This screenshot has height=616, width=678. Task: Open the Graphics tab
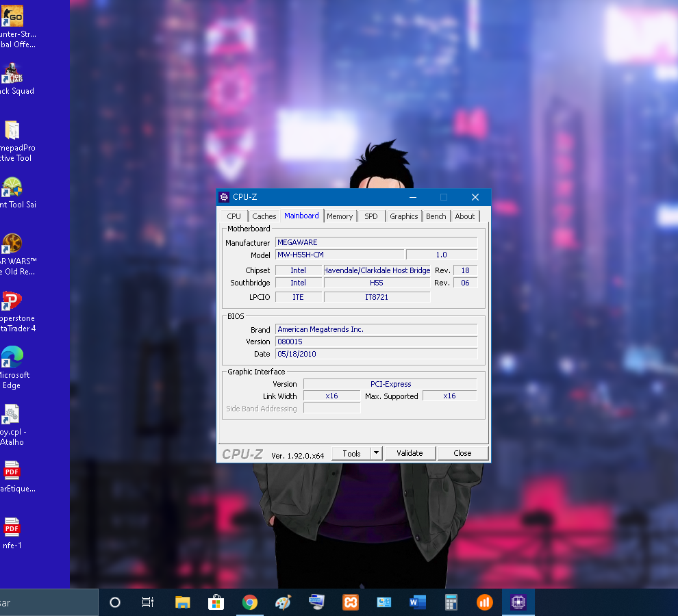point(404,216)
